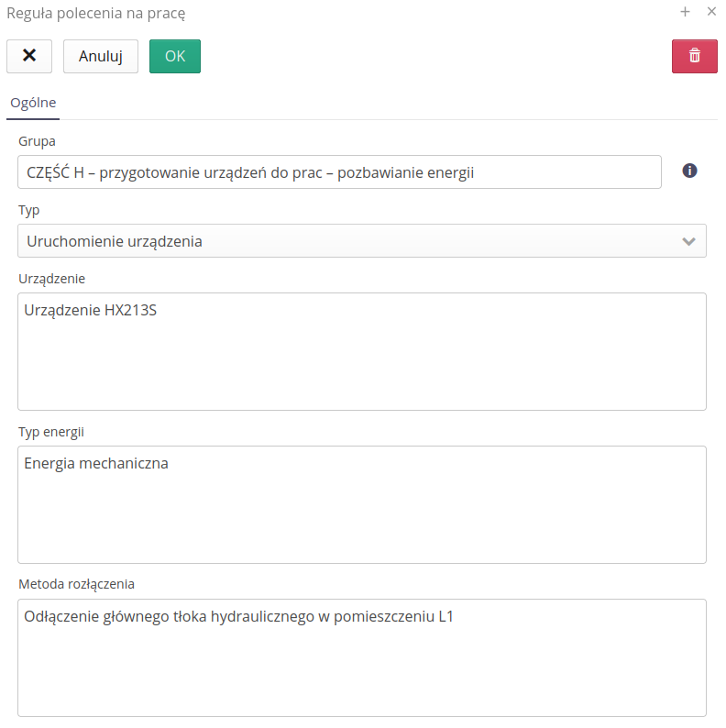Image resolution: width=726 pixels, height=728 pixels.
Task: Click the Typ field label
Action: pos(28,210)
